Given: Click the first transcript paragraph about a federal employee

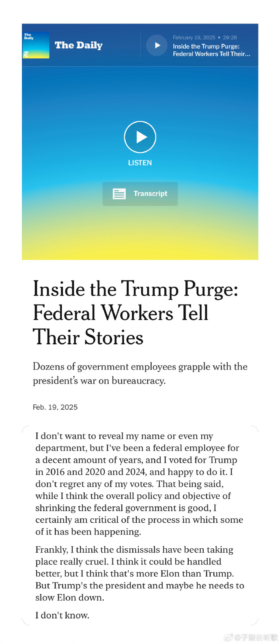Looking at the screenshot, I should point(139,483).
